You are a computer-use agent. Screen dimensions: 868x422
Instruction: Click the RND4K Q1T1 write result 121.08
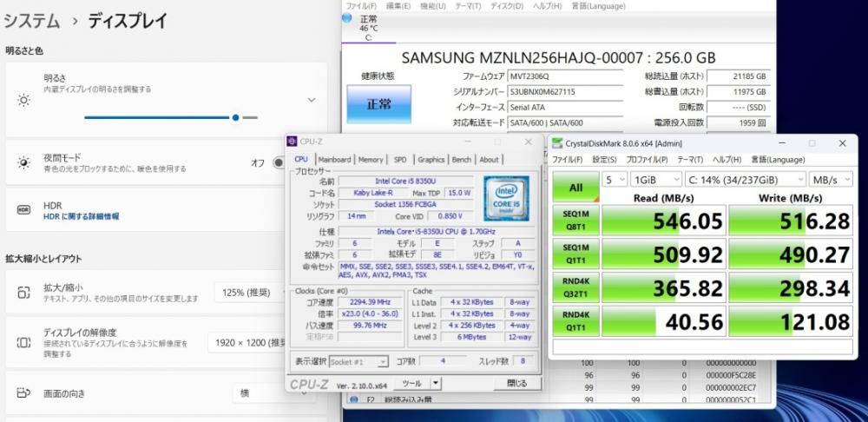791,321
